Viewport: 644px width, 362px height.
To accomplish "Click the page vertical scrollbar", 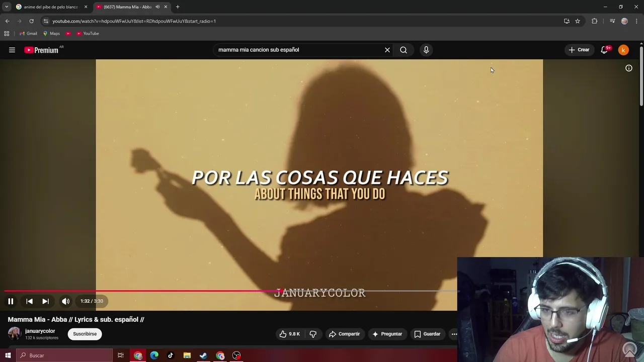I will coord(641,75).
